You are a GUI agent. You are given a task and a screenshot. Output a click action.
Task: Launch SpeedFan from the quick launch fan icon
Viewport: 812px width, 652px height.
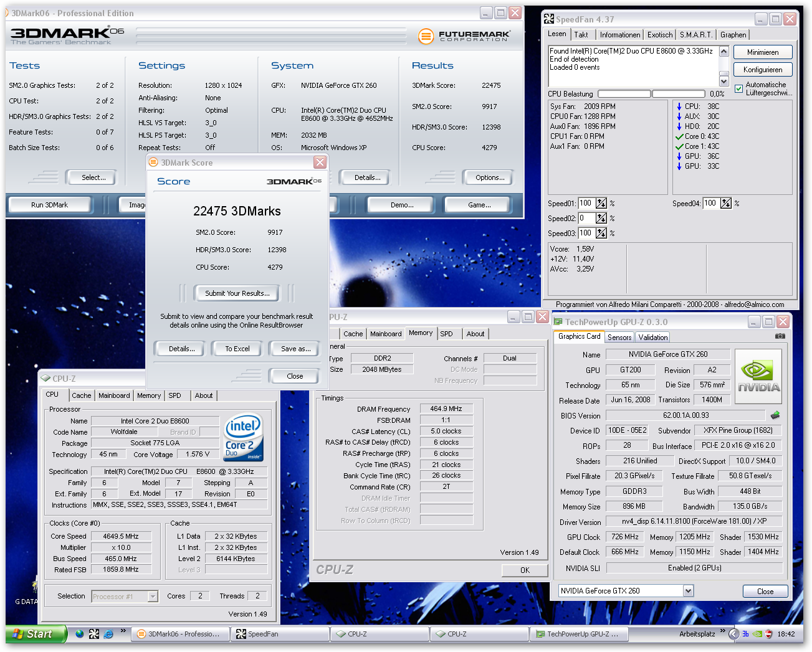click(93, 634)
